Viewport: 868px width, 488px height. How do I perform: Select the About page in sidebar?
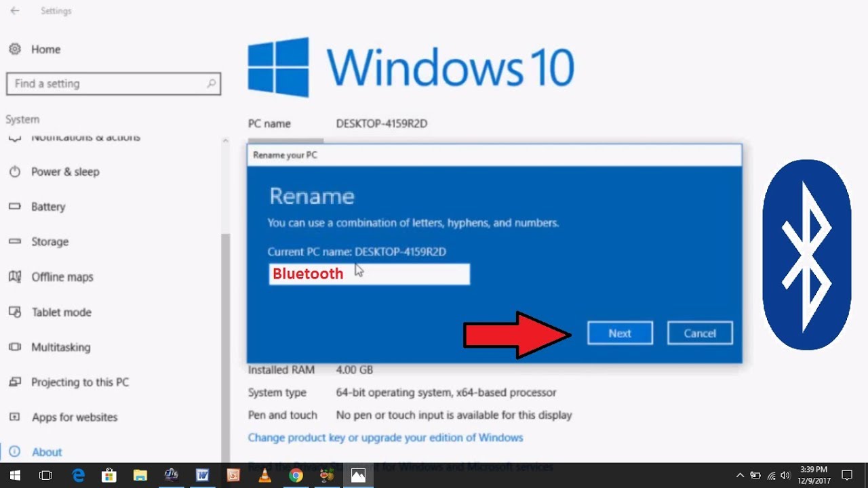point(46,452)
